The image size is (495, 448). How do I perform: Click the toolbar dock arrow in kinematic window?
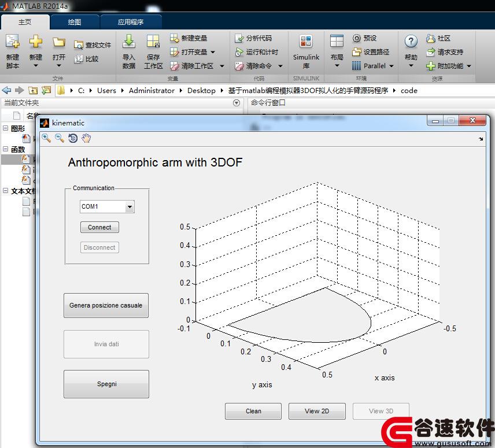coord(481,139)
